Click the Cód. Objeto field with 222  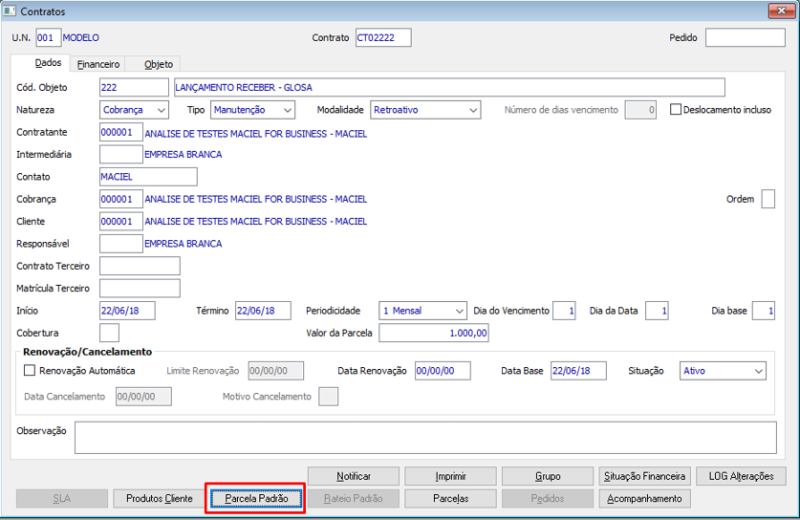(134, 87)
